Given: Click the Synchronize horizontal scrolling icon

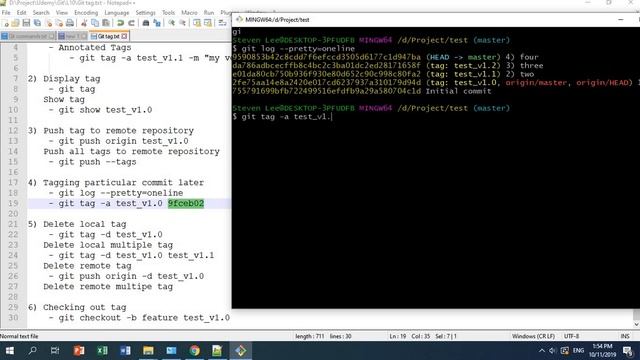Looking at the screenshot, I should [x=207, y=23].
